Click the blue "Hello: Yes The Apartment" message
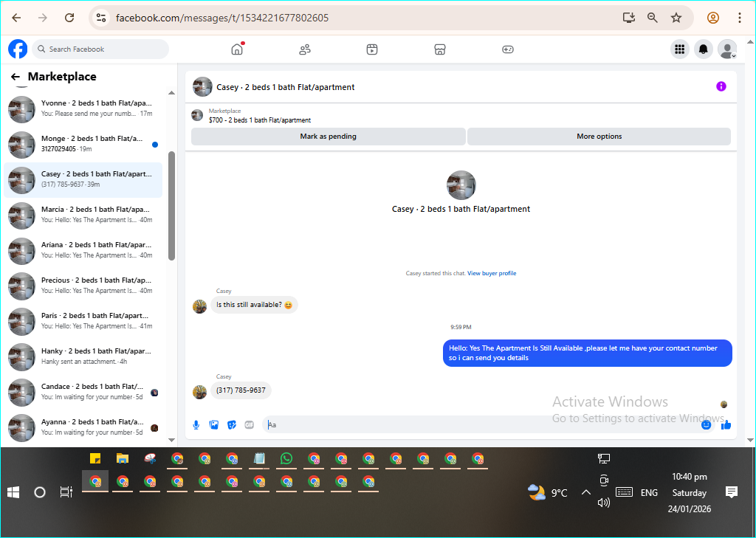Screen dimensions: 756x538 pyautogui.click(x=587, y=353)
